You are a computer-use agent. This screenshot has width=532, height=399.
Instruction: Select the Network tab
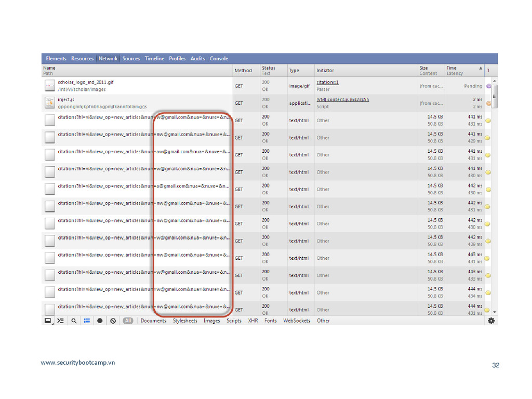(x=108, y=58)
